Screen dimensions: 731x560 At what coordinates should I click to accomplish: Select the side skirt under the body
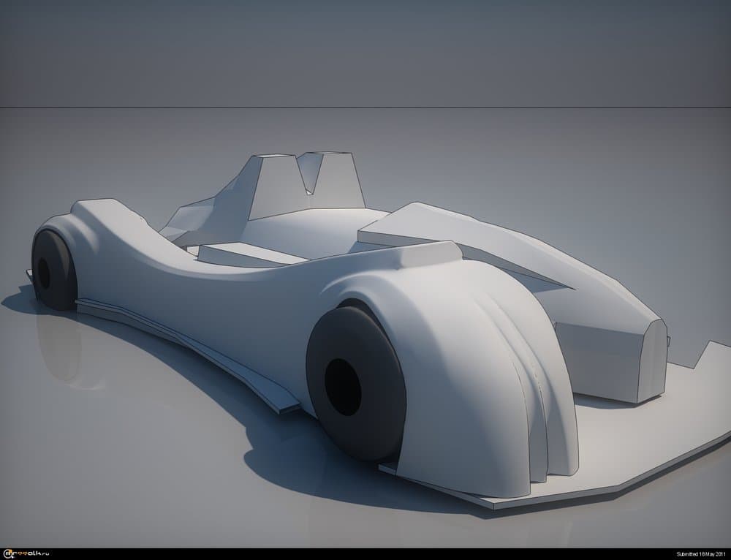pyautogui.click(x=183, y=344)
